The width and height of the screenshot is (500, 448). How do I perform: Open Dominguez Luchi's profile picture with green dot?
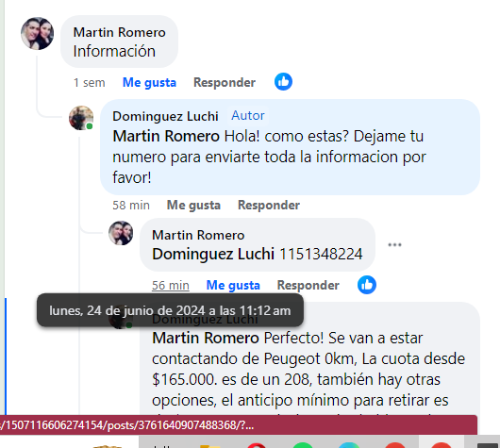point(81,118)
